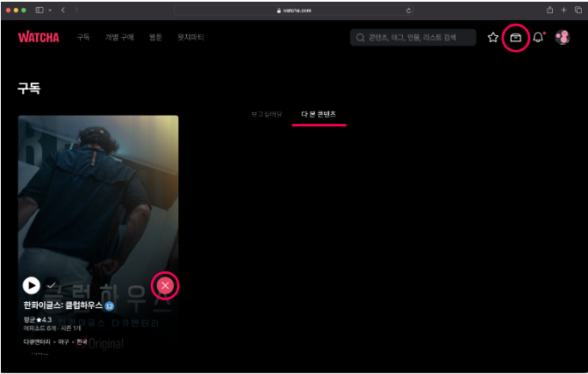Open 웹툰 in the top navigation

coord(155,38)
